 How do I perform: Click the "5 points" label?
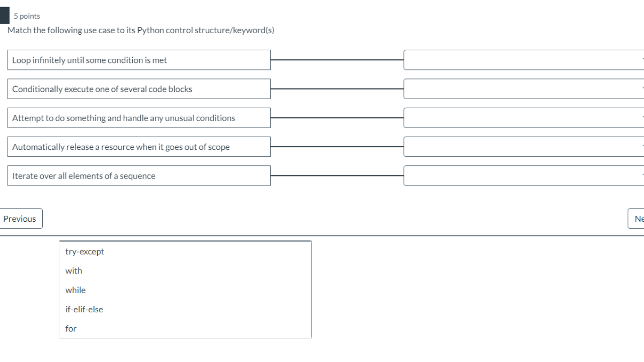[26, 16]
